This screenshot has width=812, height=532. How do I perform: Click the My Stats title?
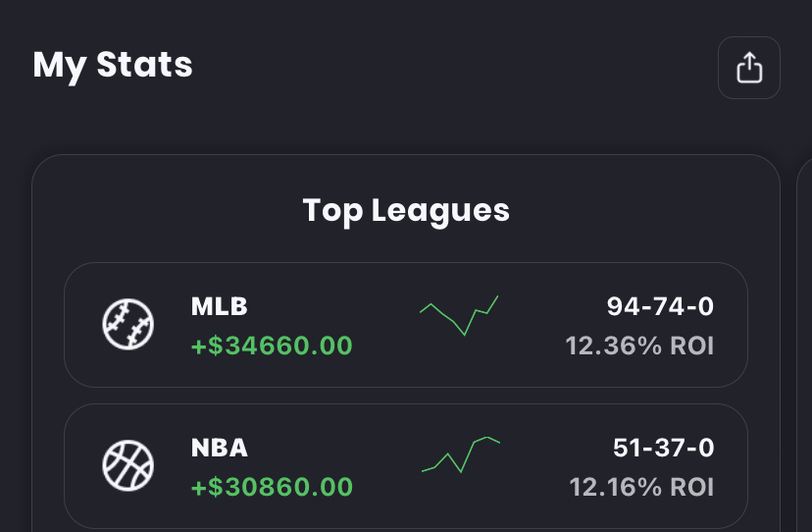[113, 66]
